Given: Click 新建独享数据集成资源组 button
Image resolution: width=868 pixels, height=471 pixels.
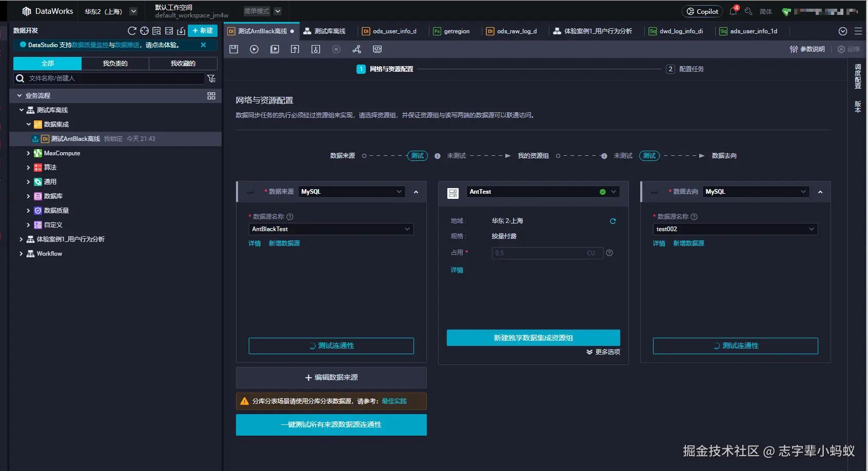Looking at the screenshot, I should coord(534,338).
